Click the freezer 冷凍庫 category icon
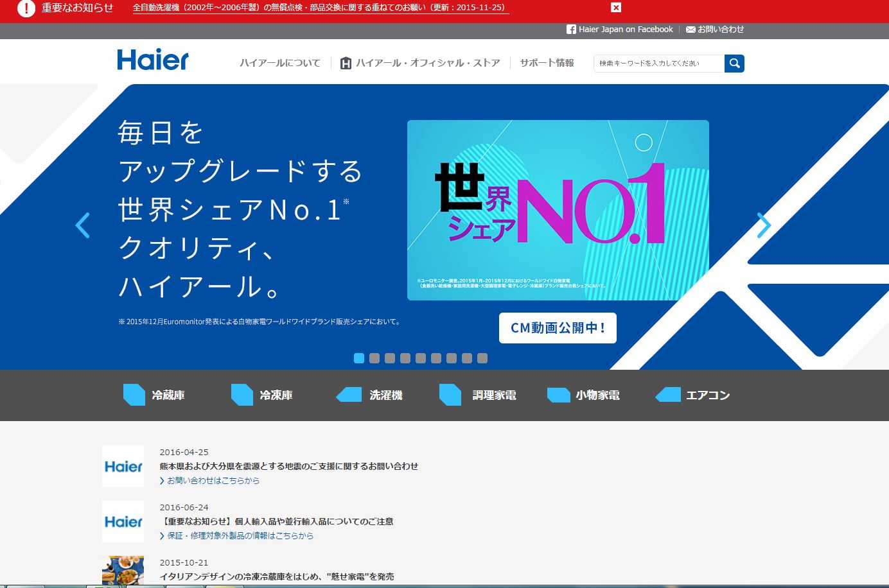 pyautogui.click(x=242, y=395)
